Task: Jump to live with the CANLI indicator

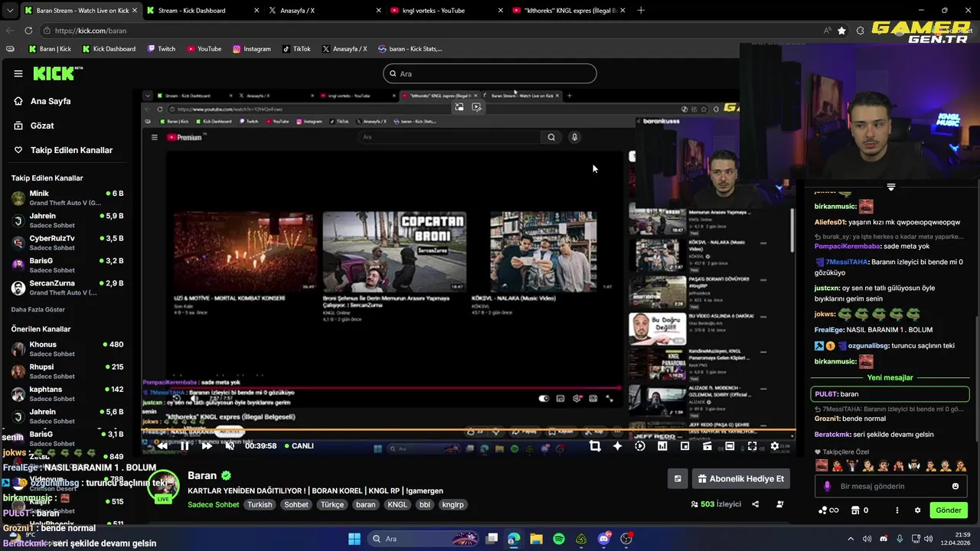Action: click(x=298, y=445)
